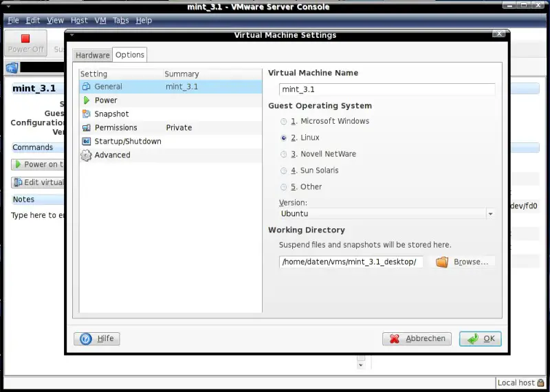The image size is (550, 392).
Task: Click scrollbar down arrow in console
Action: 360,365
